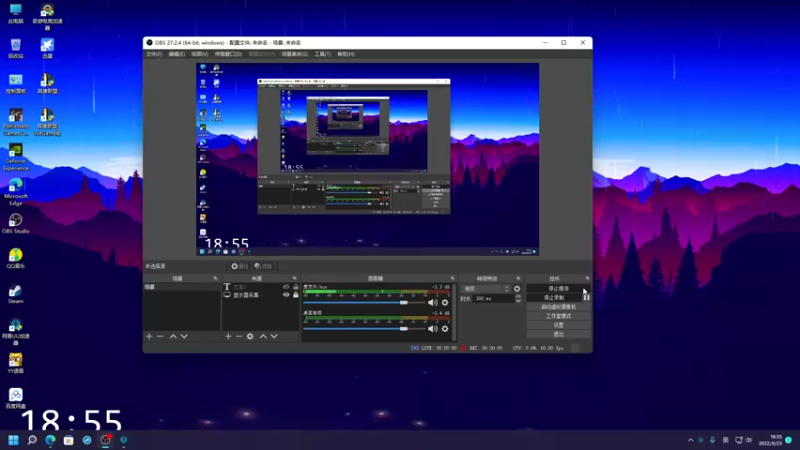Open 控制面板 desktop icon

point(15,84)
